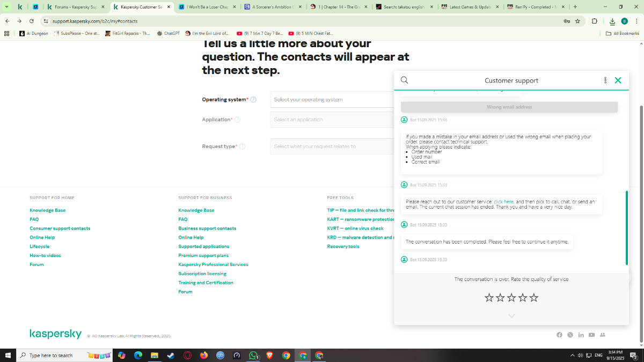Switch to the A Sorcerer's Ambition tab
The image size is (644, 362).
click(273, 7)
